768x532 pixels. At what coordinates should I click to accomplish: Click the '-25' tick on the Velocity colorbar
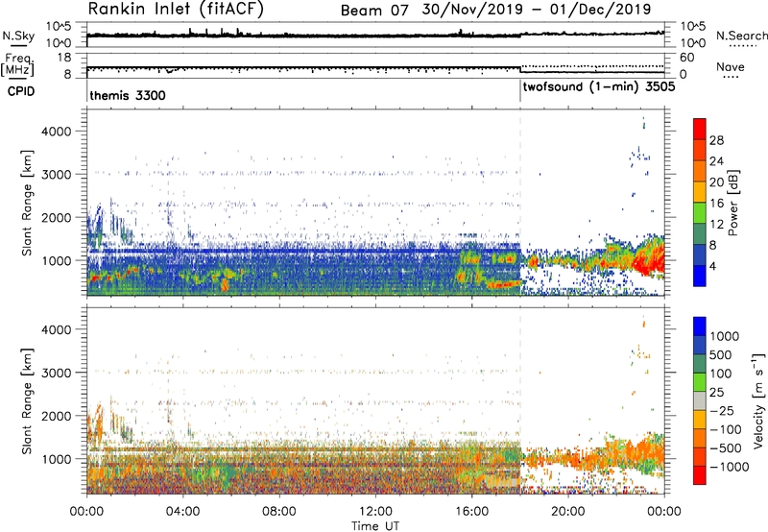click(x=720, y=411)
